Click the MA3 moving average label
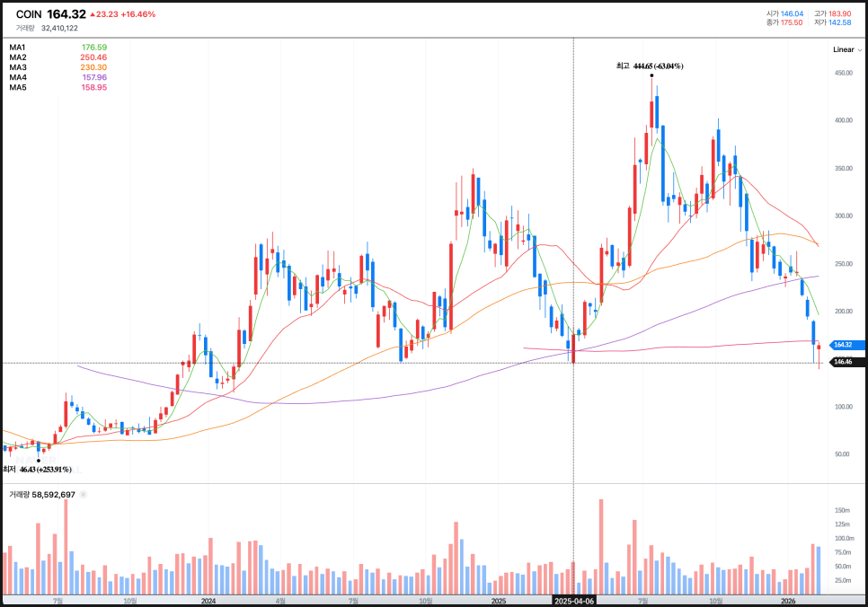The height and width of the screenshot is (607, 868). [x=18, y=67]
